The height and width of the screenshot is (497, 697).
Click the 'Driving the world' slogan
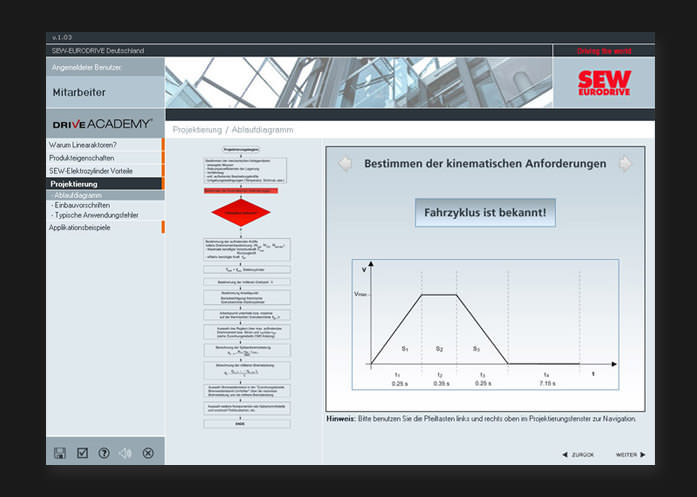pyautogui.click(x=604, y=51)
